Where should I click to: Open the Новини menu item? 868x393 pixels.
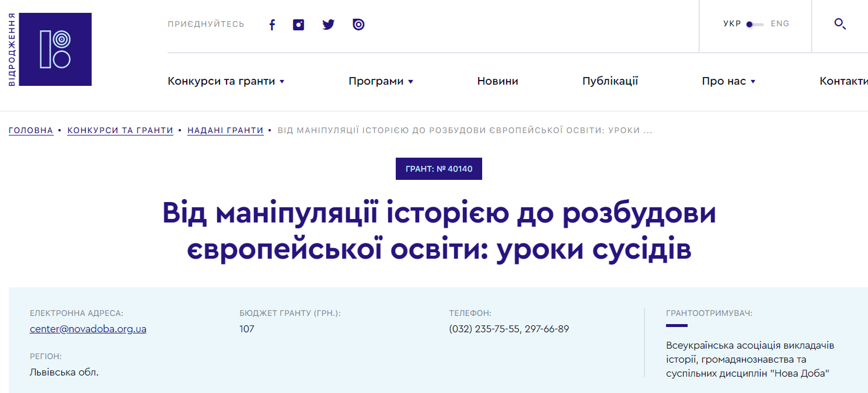[497, 81]
